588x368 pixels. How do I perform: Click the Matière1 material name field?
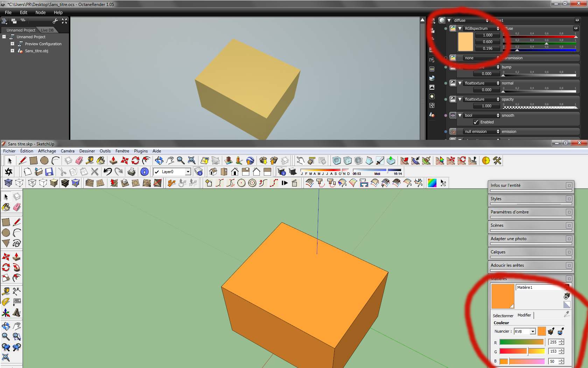(539, 287)
